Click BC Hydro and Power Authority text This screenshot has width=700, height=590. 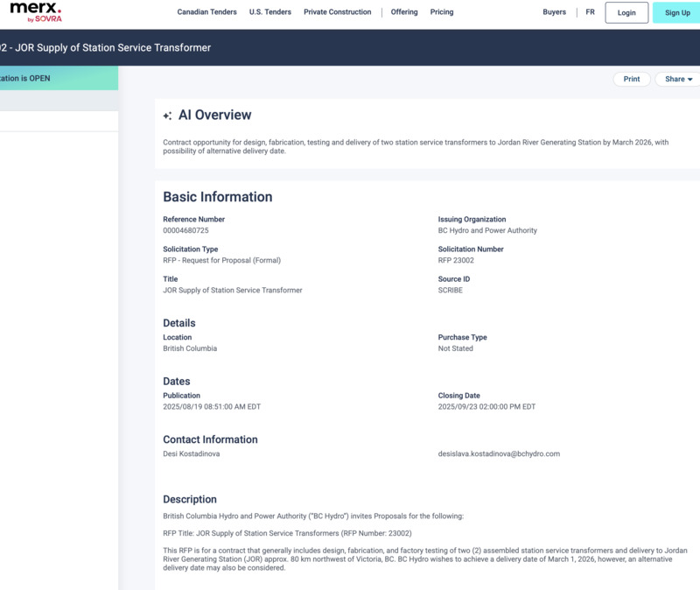coord(487,230)
